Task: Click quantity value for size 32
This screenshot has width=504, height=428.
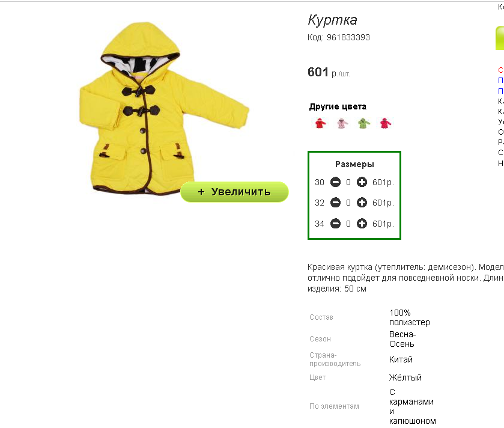Action: (348, 203)
